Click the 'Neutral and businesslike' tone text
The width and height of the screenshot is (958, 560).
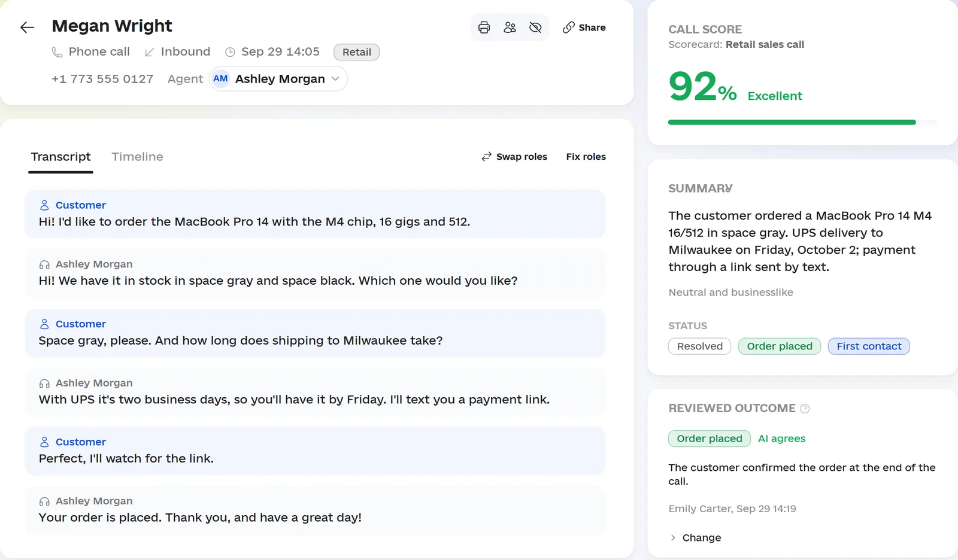click(730, 293)
